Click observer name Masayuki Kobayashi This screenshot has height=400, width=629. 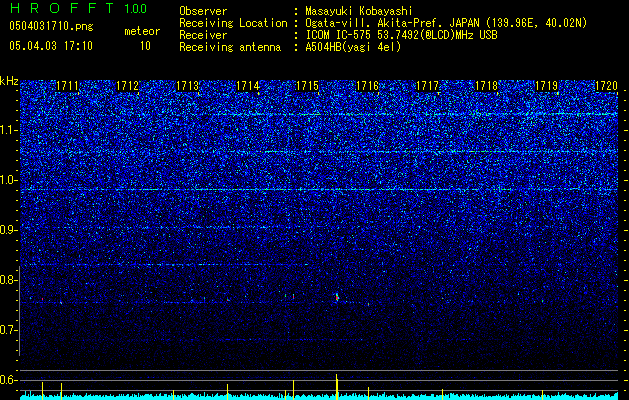point(358,11)
